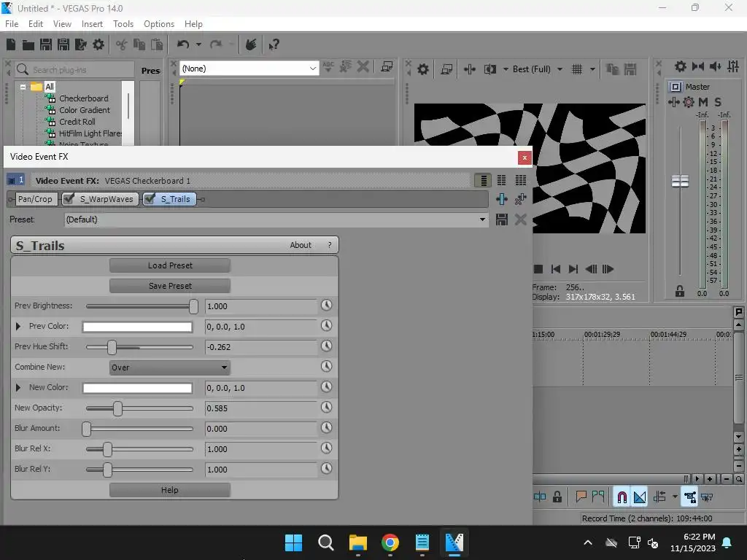The height and width of the screenshot is (560, 747).
Task: Toggle preview on external monitor icon
Action: point(446,69)
